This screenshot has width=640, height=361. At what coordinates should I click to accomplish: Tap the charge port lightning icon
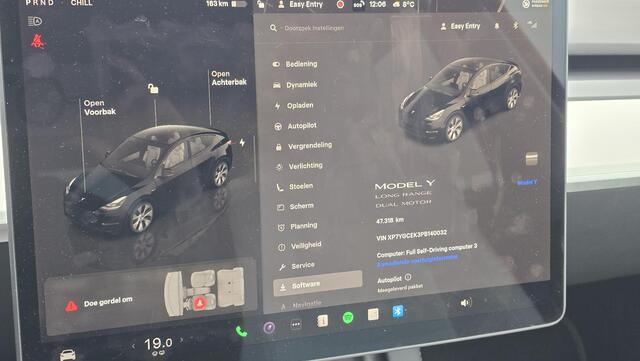pyautogui.click(x=242, y=143)
